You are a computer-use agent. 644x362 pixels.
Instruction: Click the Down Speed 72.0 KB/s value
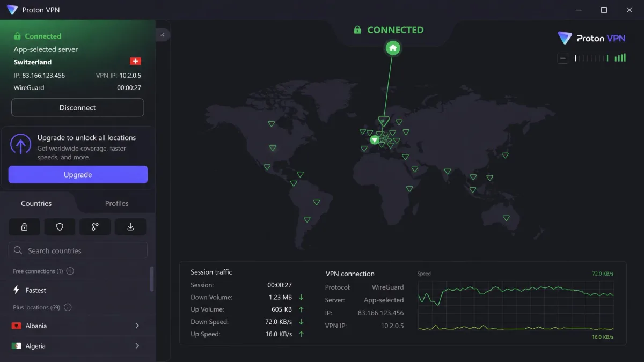click(x=280, y=322)
